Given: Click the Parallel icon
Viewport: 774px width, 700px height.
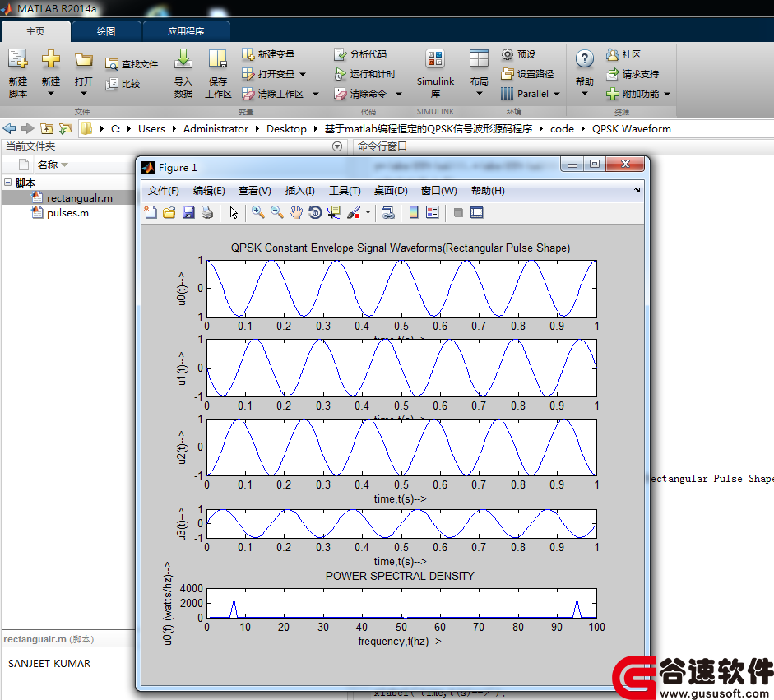Looking at the screenshot, I should click(x=507, y=93).
